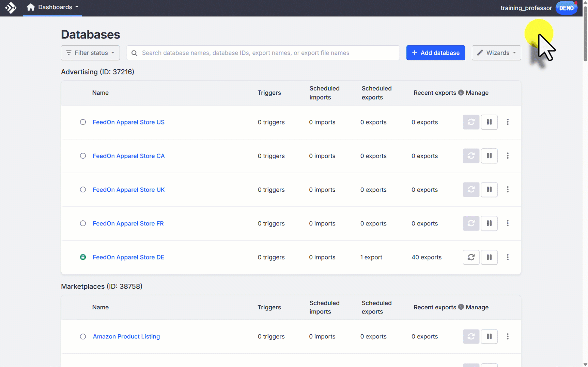The width and height of the screenshot is (588, 367).
Task: Click the Recent exports info icon in the Marketplaces table
Action: tap(461, 307)
